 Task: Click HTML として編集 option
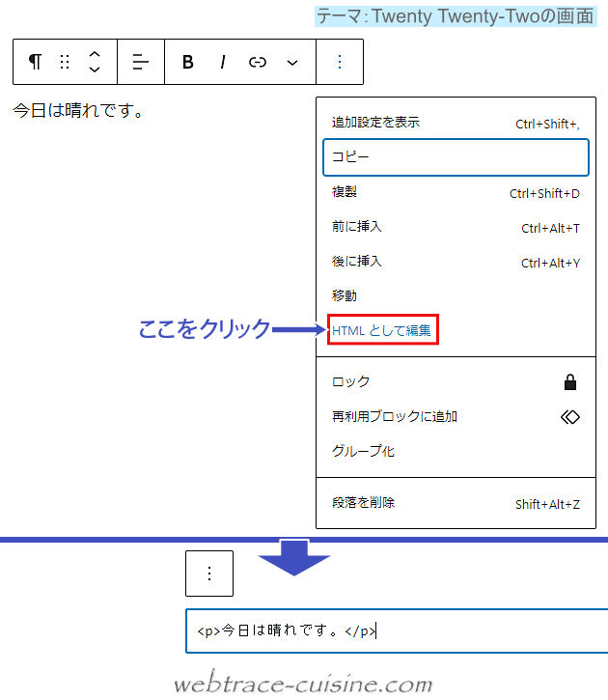click(x=382, y=330)
